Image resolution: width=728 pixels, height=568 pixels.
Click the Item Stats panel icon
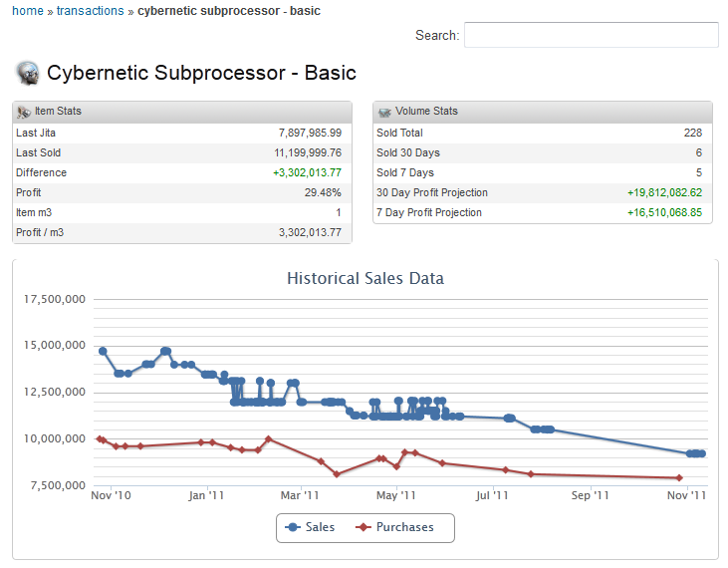24,112
